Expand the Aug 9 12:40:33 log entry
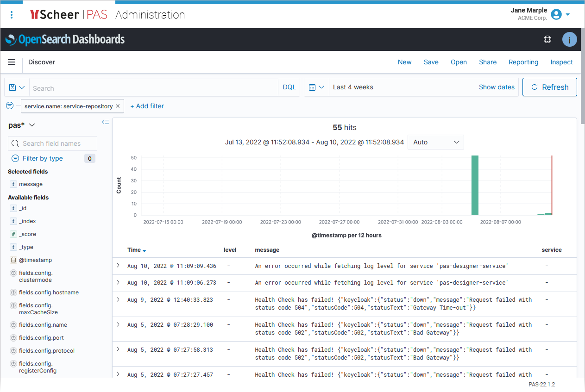 pyautogui.click(x=118, y=299)
